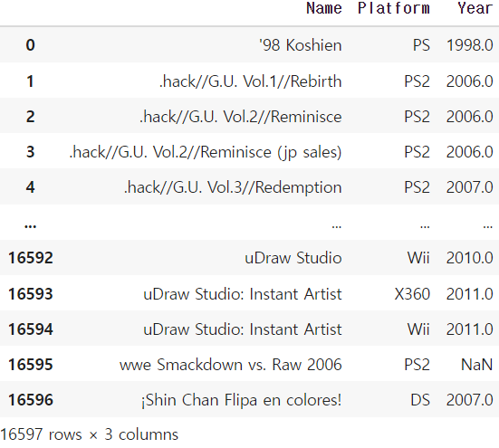Select wwe Smackdown vs. Raw 2006 cell
499x448 pixels.
tap(231, 365)
